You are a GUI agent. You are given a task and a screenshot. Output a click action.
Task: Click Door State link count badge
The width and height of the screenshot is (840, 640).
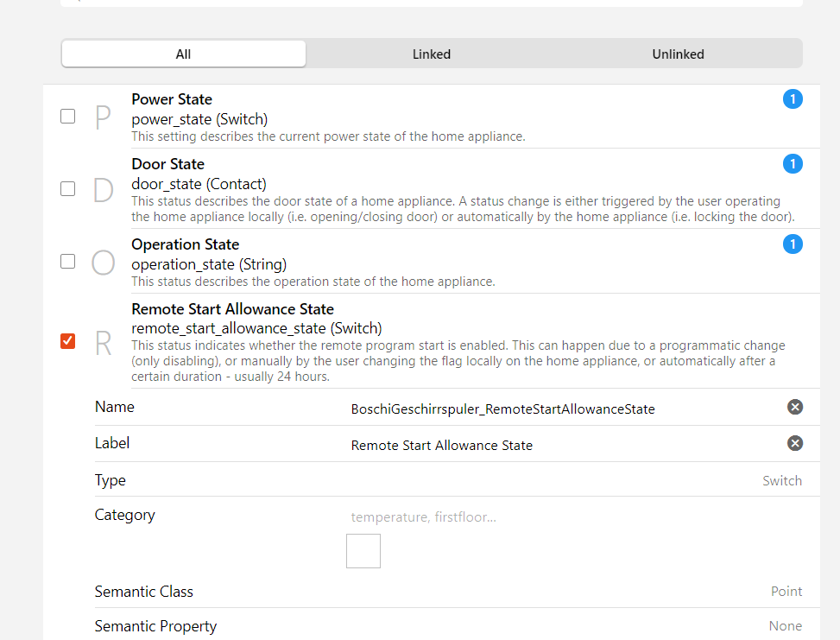coord(793,164)
